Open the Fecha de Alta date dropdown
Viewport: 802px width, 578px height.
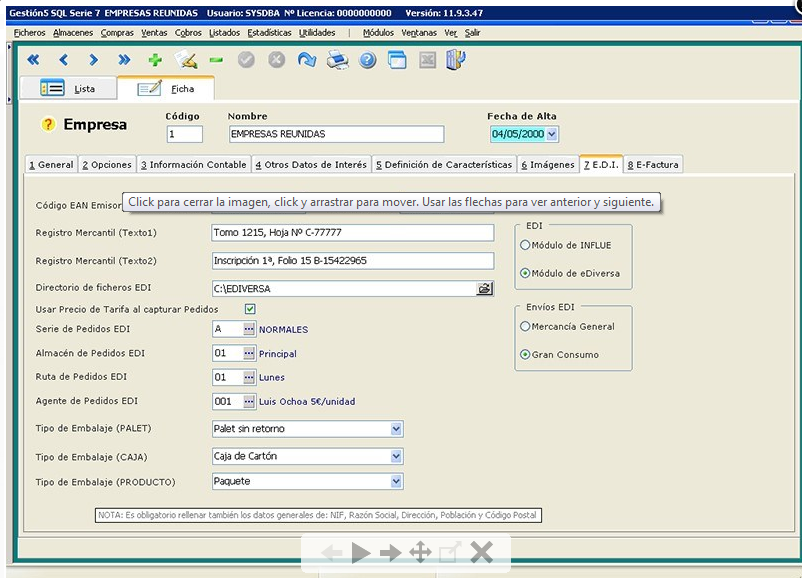point(552,134)
